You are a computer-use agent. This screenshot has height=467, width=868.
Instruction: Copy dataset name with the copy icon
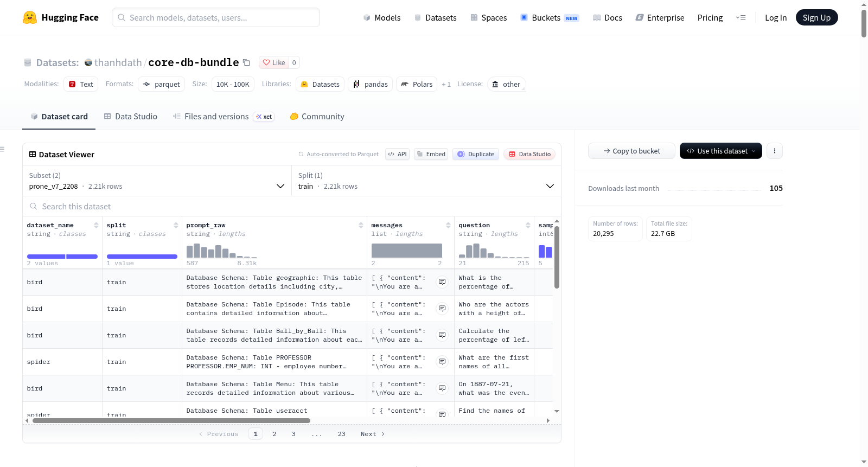pos(246,62)
